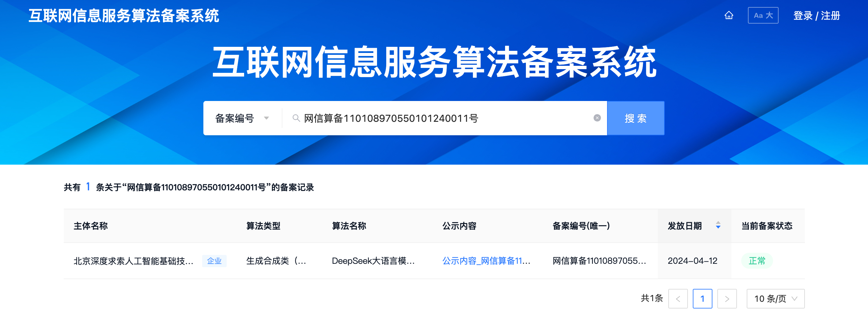868x325 pixels.
Task: Click the 搜索 button
Action: (x=636, y=118)
